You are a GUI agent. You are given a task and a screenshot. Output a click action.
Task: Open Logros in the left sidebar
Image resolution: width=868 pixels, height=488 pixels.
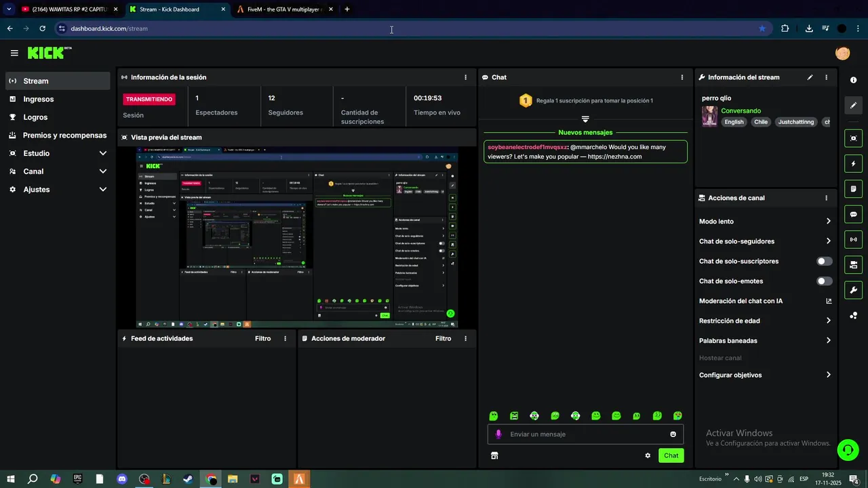(58, 117)
